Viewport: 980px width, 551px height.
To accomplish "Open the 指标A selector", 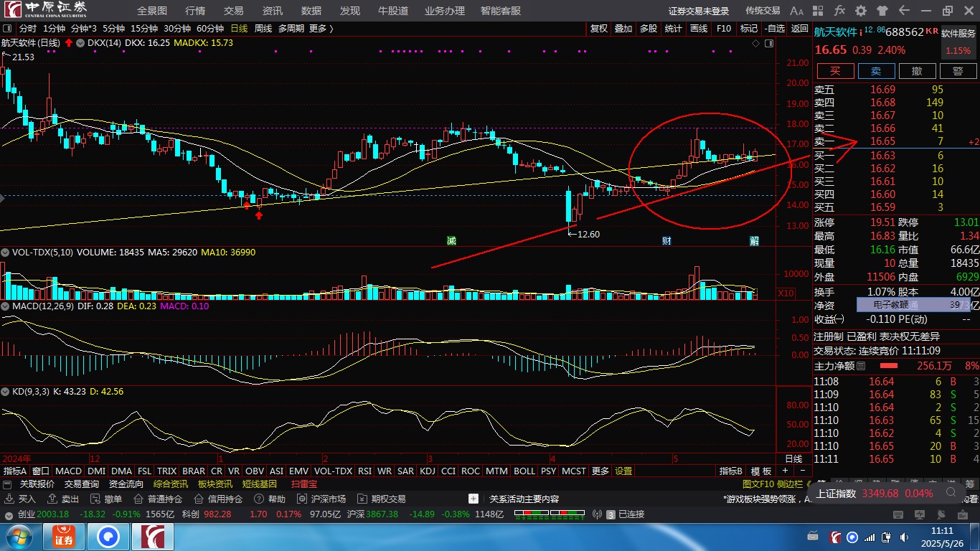I will click(x=15, y=471).
